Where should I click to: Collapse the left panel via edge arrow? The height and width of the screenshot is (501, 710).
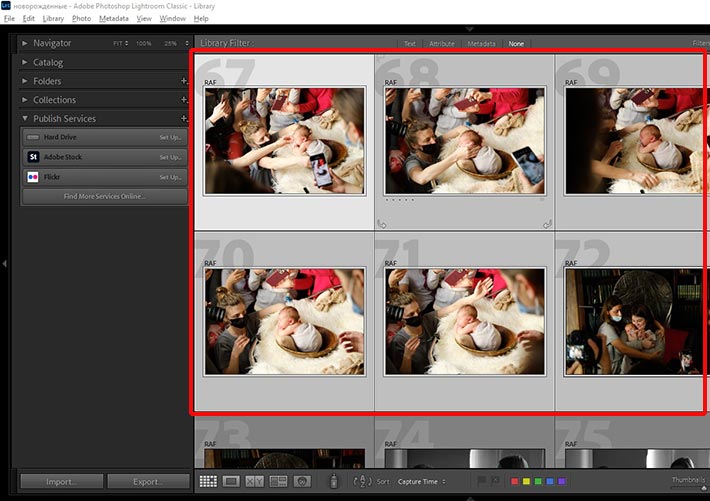tap(5, 263)
